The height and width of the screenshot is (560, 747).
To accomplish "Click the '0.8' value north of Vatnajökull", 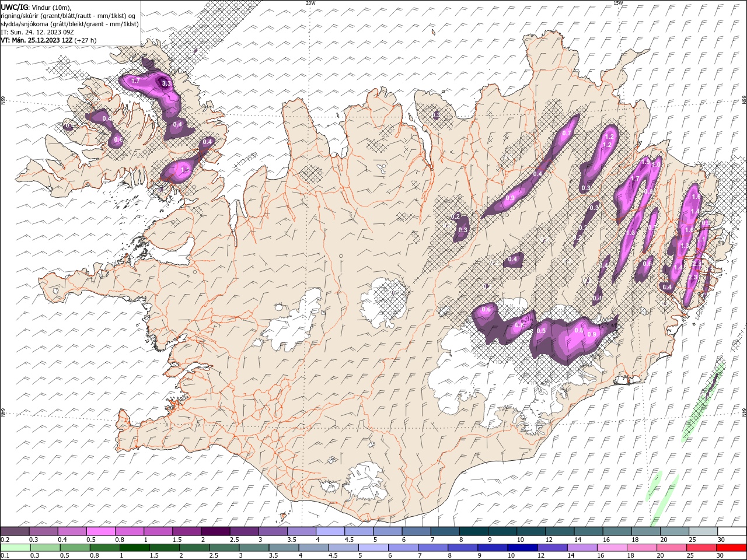I will [578, 330].
